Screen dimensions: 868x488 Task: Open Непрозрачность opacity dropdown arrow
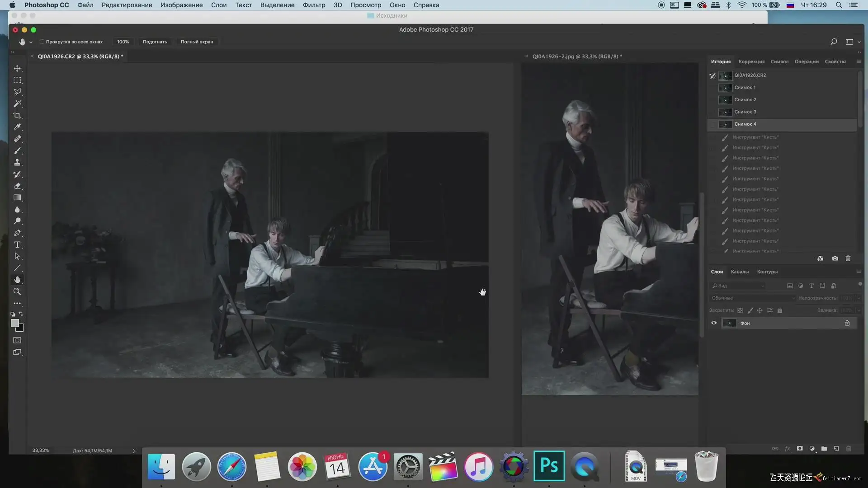[859, 298]
